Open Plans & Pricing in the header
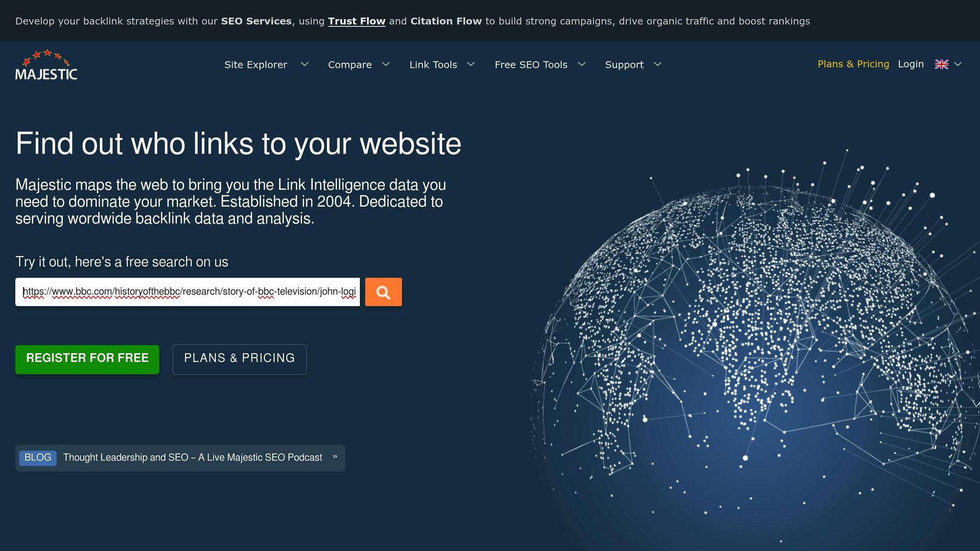This screenshot has height=551, width=980. (x=853, y=64)
